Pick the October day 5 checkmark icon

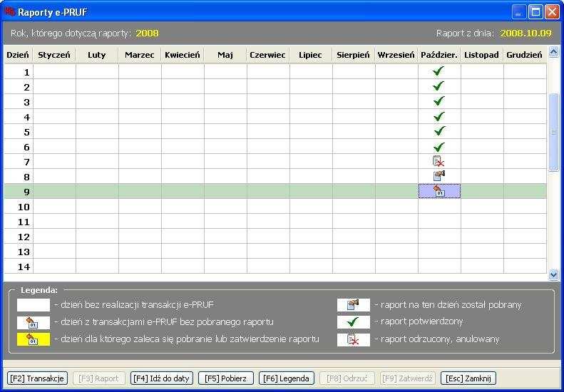pos(439,131)
